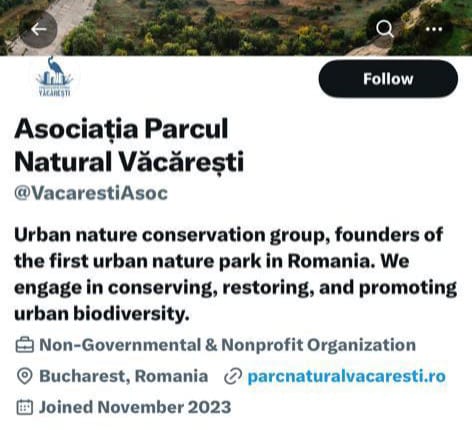Click the calendar joined-date icon

pos(25,407)
